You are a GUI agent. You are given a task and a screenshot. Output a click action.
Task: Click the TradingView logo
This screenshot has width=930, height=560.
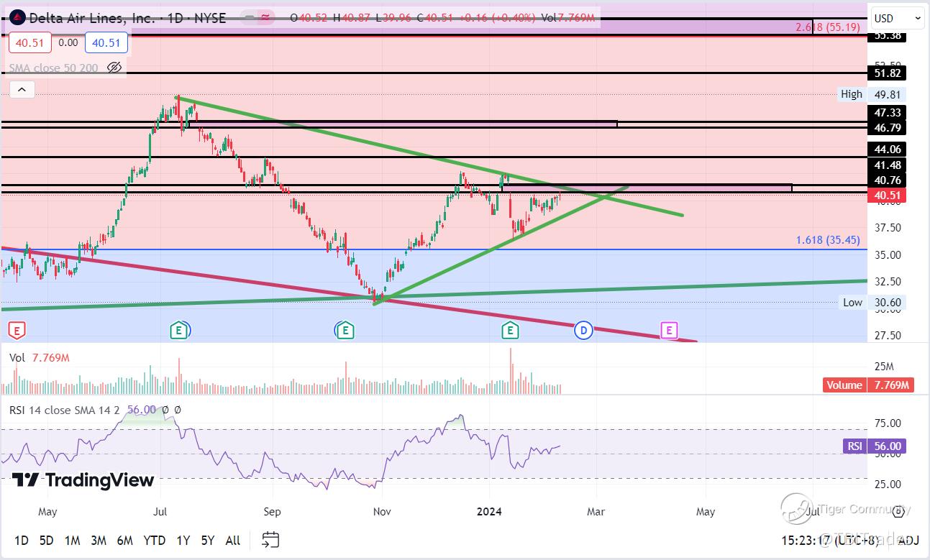click(83, 480)
